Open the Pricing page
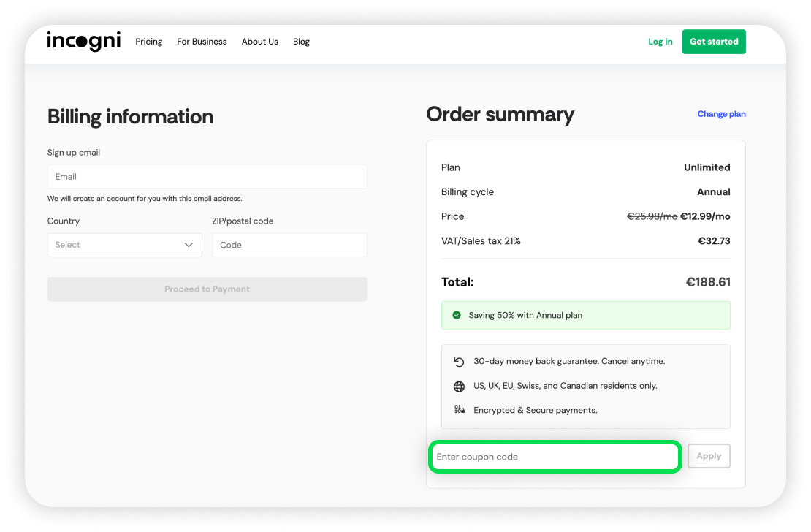 pyautogui.click(x=149, y=42)
